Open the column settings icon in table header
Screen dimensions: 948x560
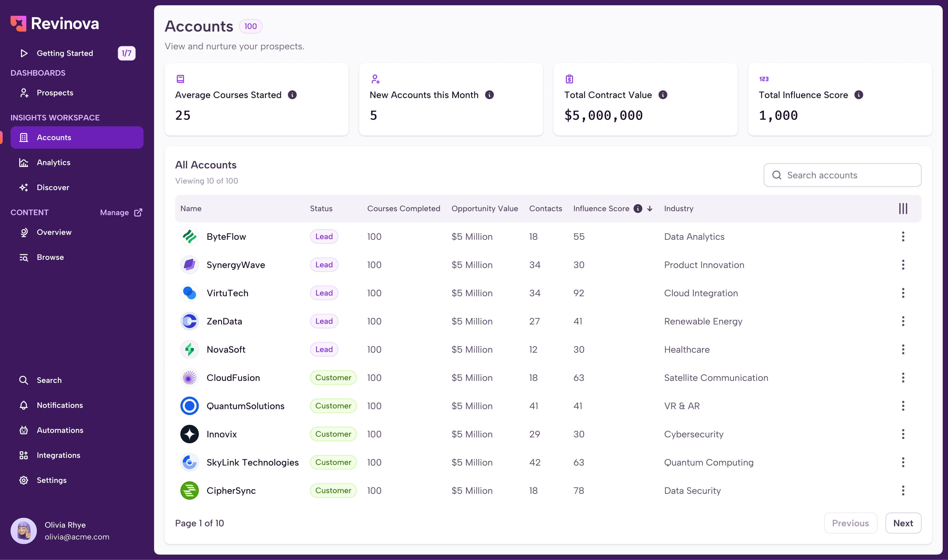[903, 208]
